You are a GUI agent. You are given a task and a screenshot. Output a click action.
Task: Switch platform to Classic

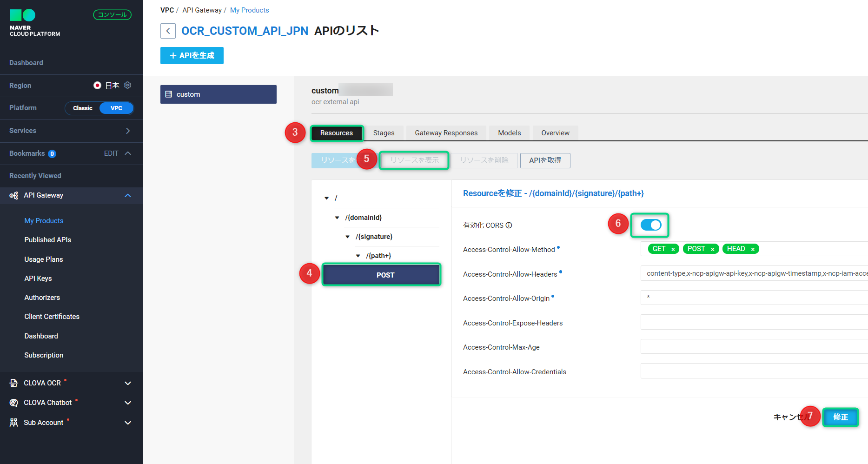pos(83,108)
